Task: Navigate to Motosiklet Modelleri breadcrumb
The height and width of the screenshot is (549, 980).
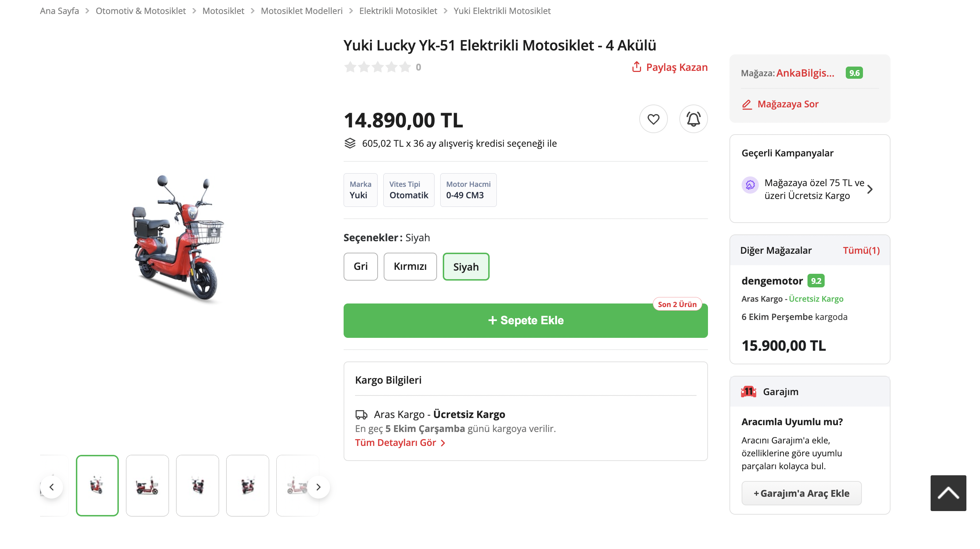Action: [x=302, y=11]
